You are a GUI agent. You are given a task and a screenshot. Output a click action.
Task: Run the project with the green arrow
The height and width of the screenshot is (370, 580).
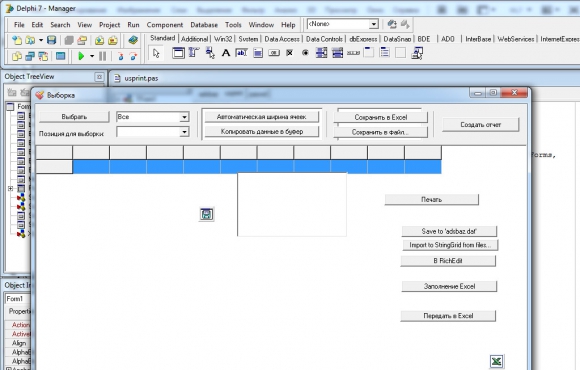[x=81, y=56]
